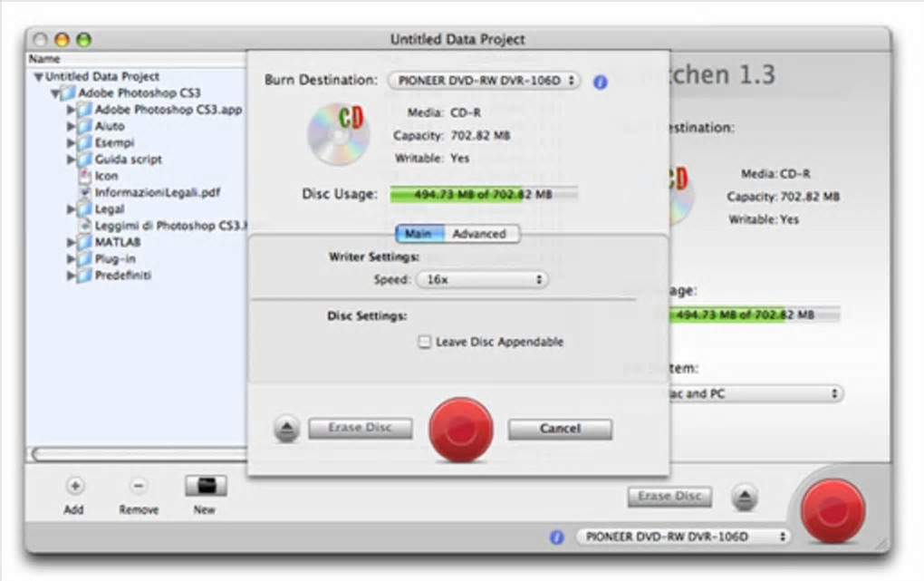Click the blue info icon beside Burn Destination
Screen dimensions: 924x581
tap(600, 82)
